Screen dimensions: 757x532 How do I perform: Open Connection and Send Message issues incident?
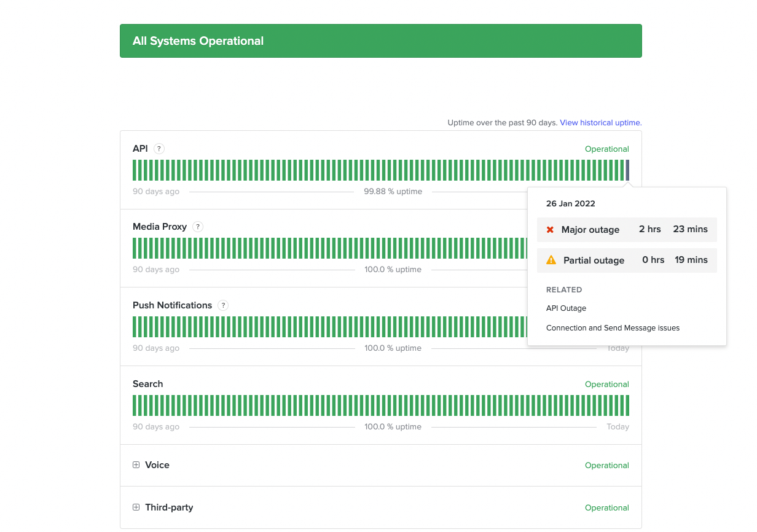click(613, 328)
